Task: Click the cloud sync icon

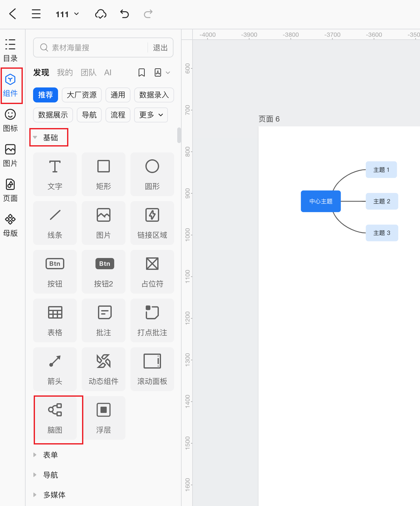Action: [x=100, y=14]
